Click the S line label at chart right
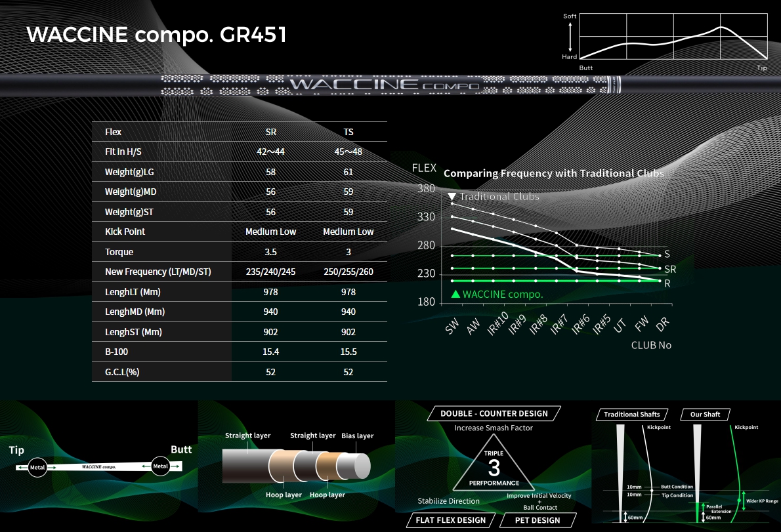 pos(667,255)
